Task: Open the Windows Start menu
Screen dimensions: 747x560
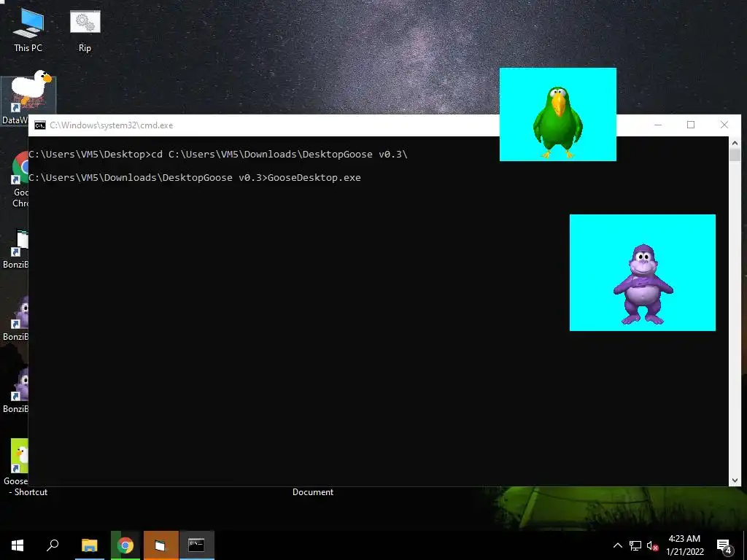Action: [18, 545]
